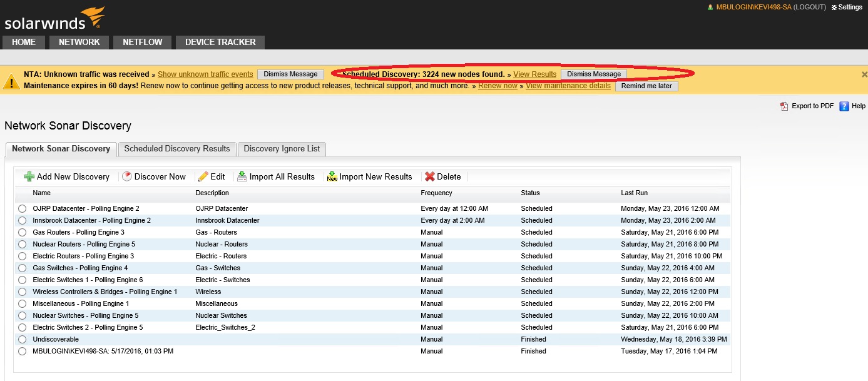
Task: Select Electric Switches 2 - Polling Engine 5 radio
Action: pyautogui.click(x=23, y=328)
